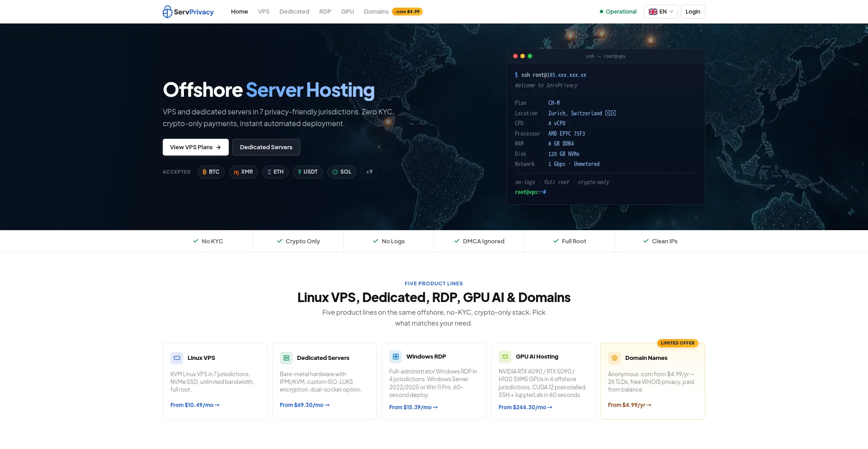The image size is (868, 449).
Task: Open the Domains navigation item
Action: click(376, 12)
